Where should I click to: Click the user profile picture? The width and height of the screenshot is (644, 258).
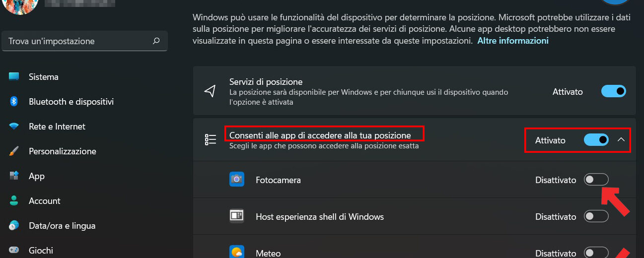20,6
